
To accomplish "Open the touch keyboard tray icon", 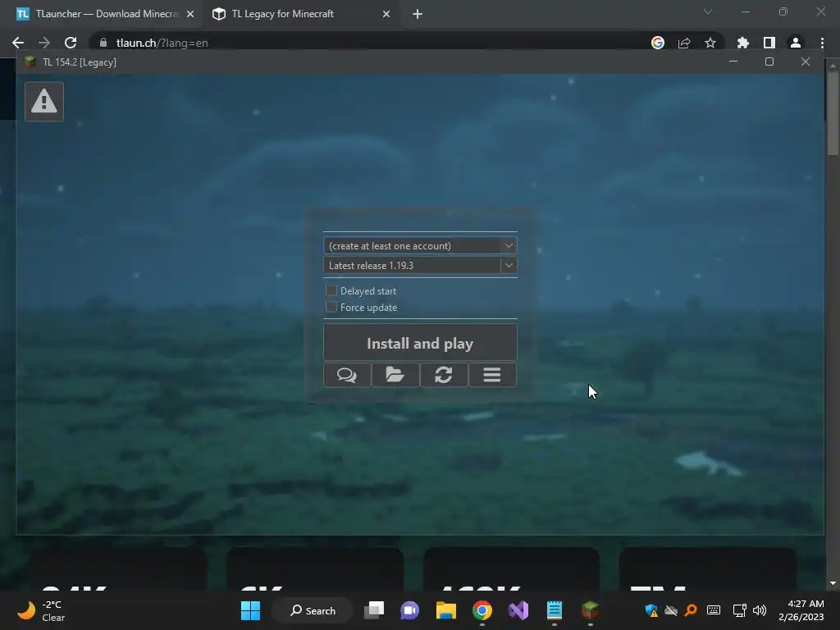I will click(714, 610).
